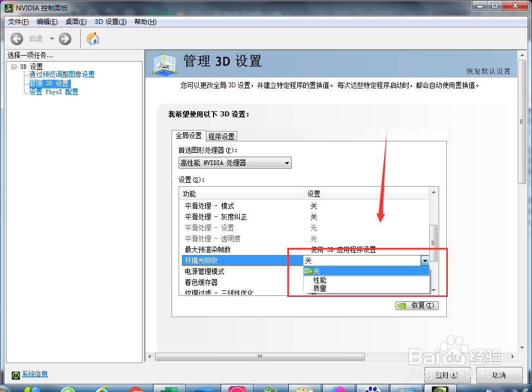Viewport: 532px width, 392px height.
Task: Click the System Information icon at bottom left
Action: [16, 375]
